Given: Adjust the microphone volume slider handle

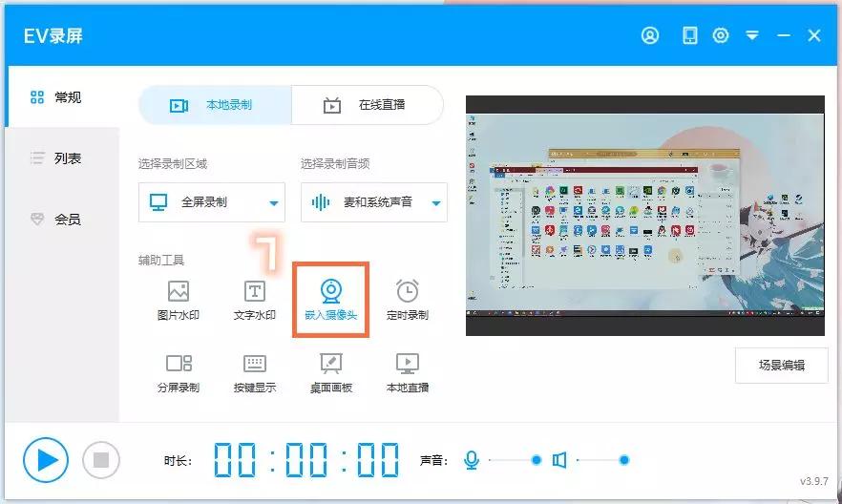Looking at the screenshot, I should point(536,460).
